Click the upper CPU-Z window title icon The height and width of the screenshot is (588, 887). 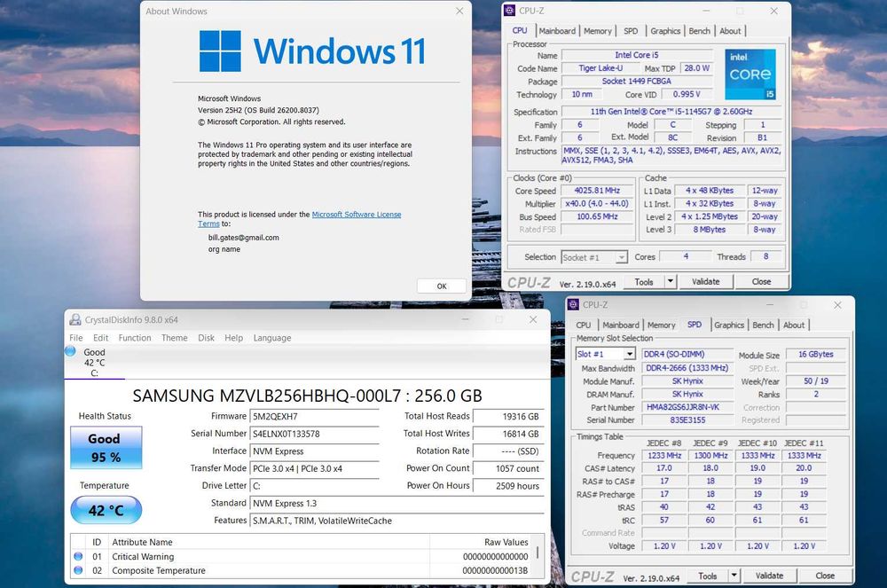tap(510, 11)
